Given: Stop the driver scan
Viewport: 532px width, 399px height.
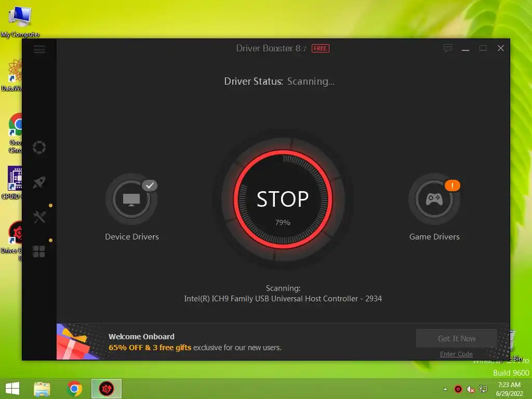Looking at the screenshot, I should click(283, 199).
